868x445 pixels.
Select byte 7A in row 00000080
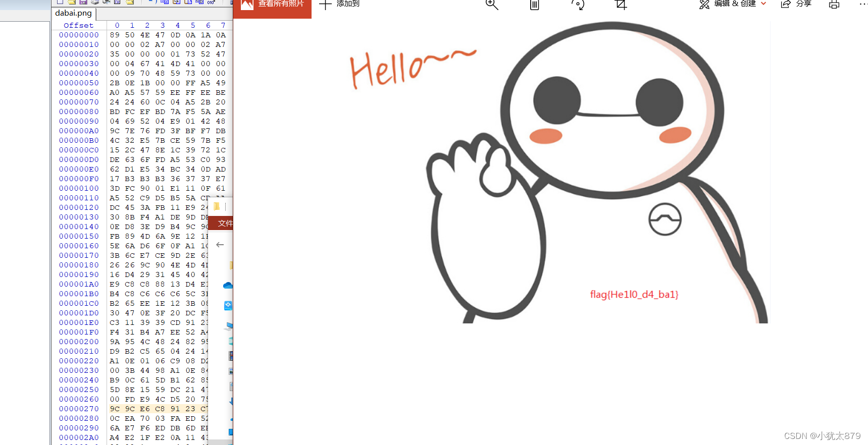pyautogui.click(x=175, y=112)
